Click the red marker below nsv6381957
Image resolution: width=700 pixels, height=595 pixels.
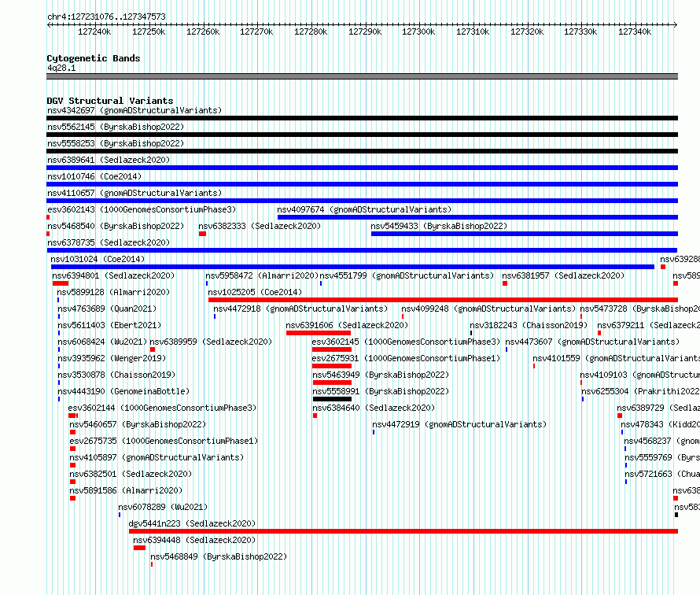point(505,283)
